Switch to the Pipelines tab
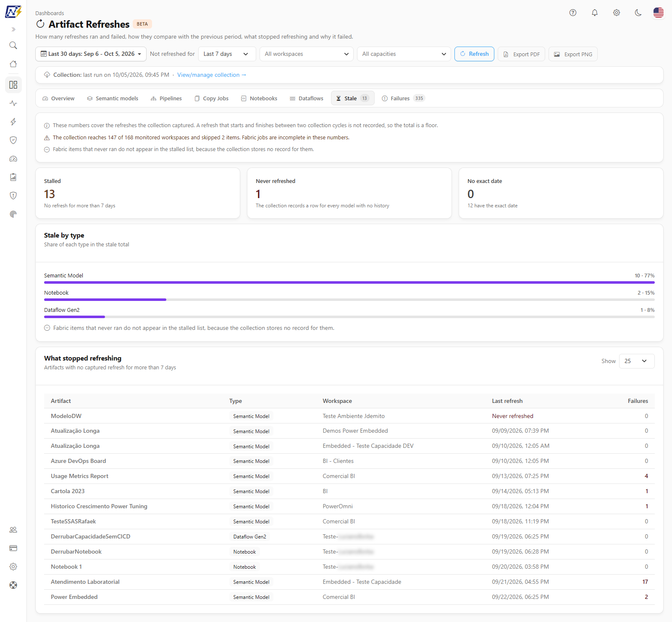Image resolution: width=672 pixels, height=622 pixels. [x=166, y=98]
